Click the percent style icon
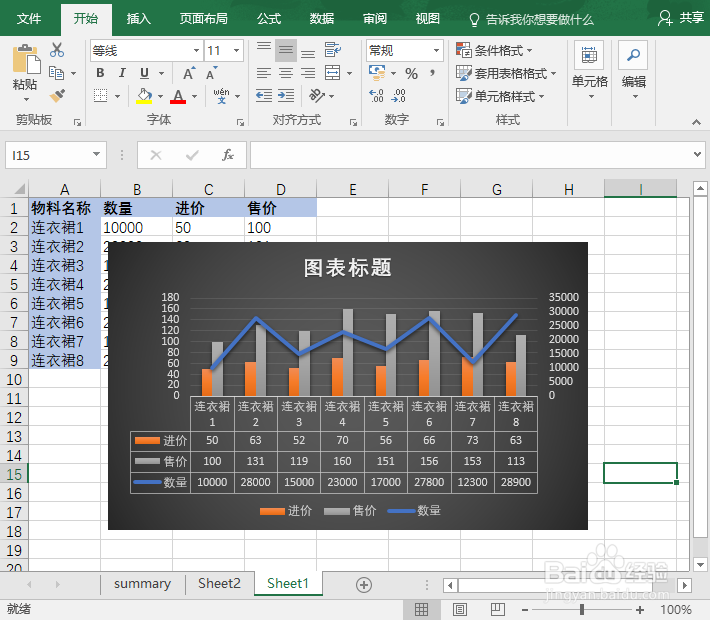The image size is (710, 620). tap(411, 73)
